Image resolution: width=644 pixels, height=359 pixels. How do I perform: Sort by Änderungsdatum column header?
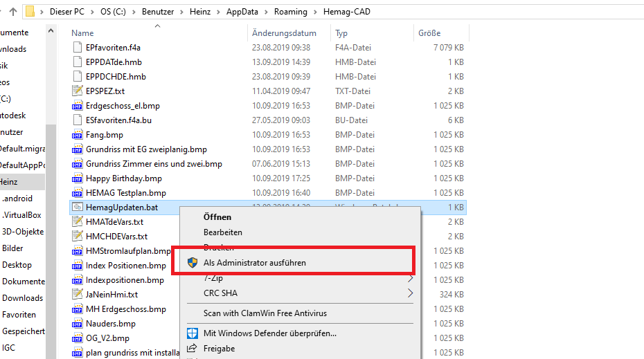click(284, 33)
